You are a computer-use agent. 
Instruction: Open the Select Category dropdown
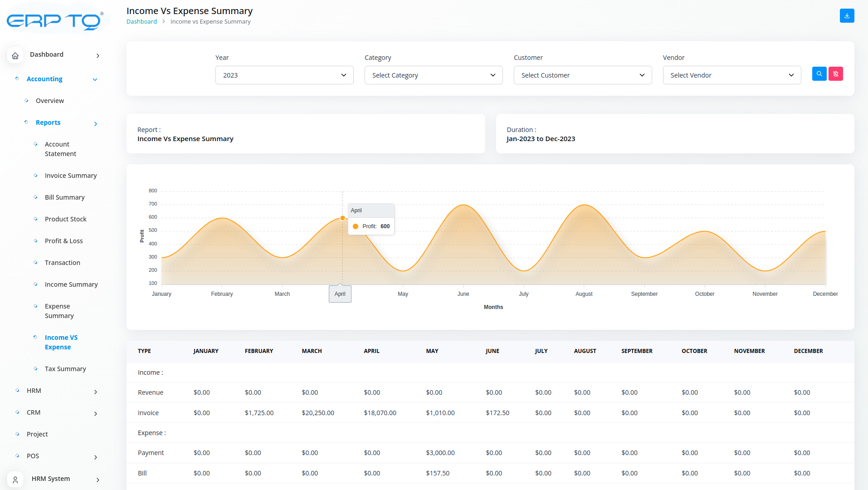pos(433,75)
